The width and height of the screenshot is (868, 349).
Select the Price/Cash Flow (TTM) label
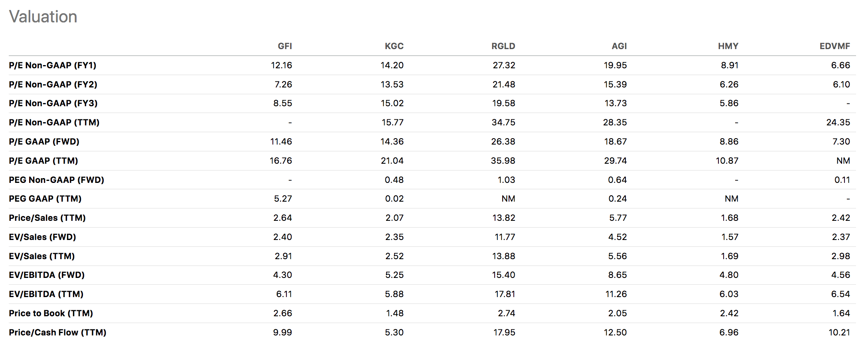(58, 333)
